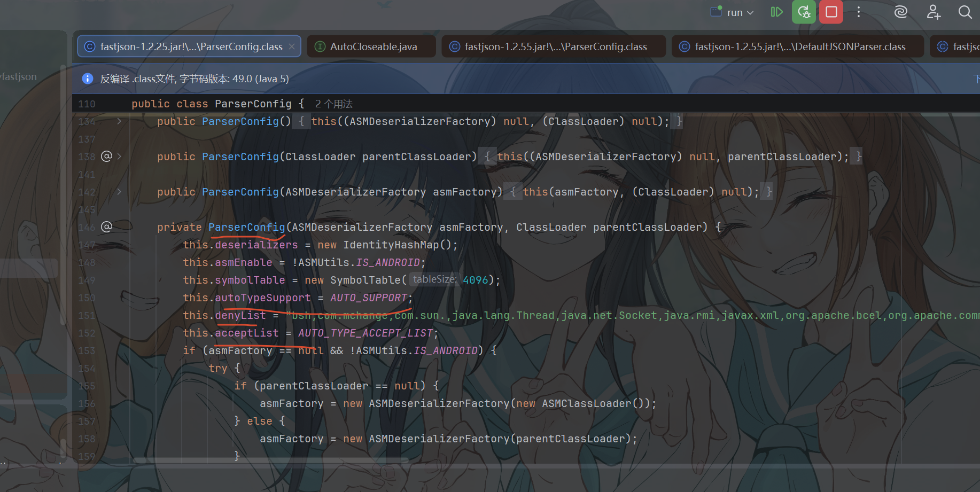Click the gutter @ marker on line 146

pyautogui.click(x=106, y=227)
